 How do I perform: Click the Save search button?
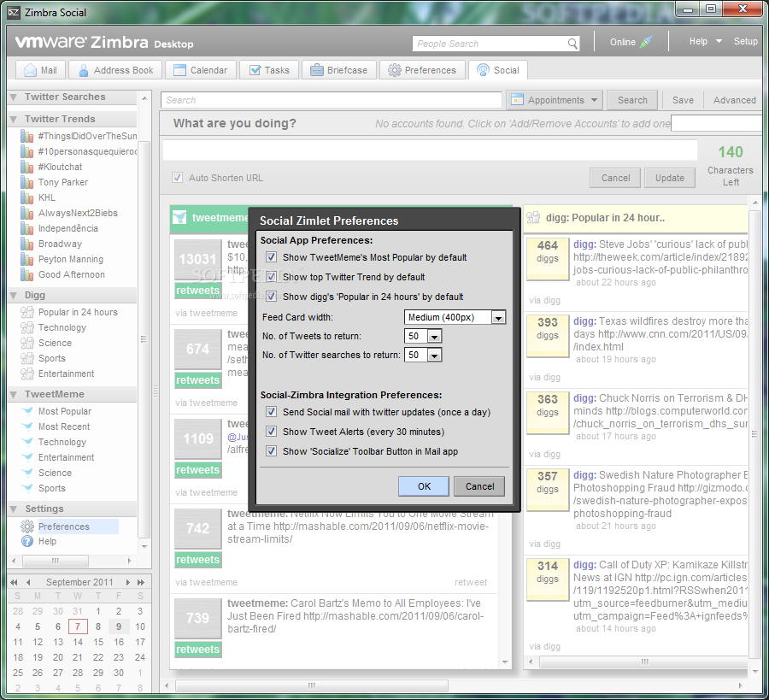[683, 100]
